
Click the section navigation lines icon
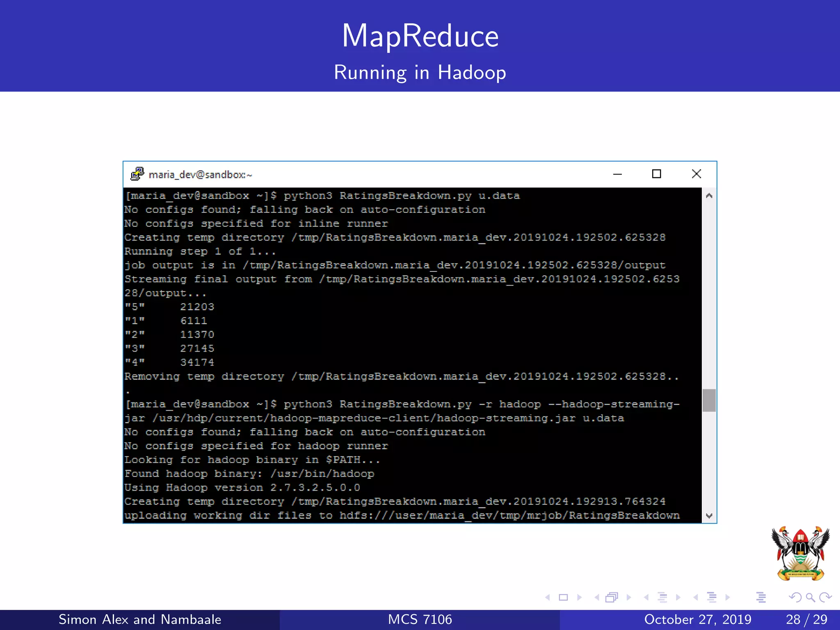pos(712,598)
